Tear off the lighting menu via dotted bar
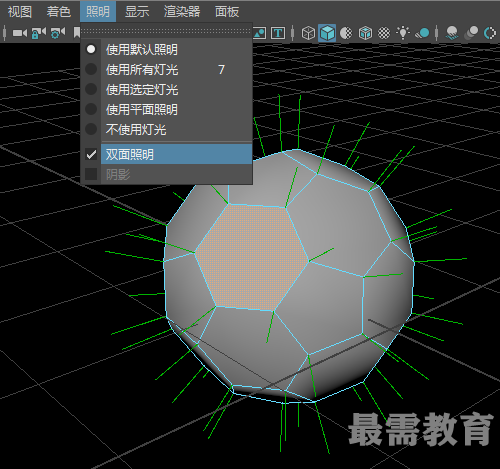500x469 pixels. point(166,31)
